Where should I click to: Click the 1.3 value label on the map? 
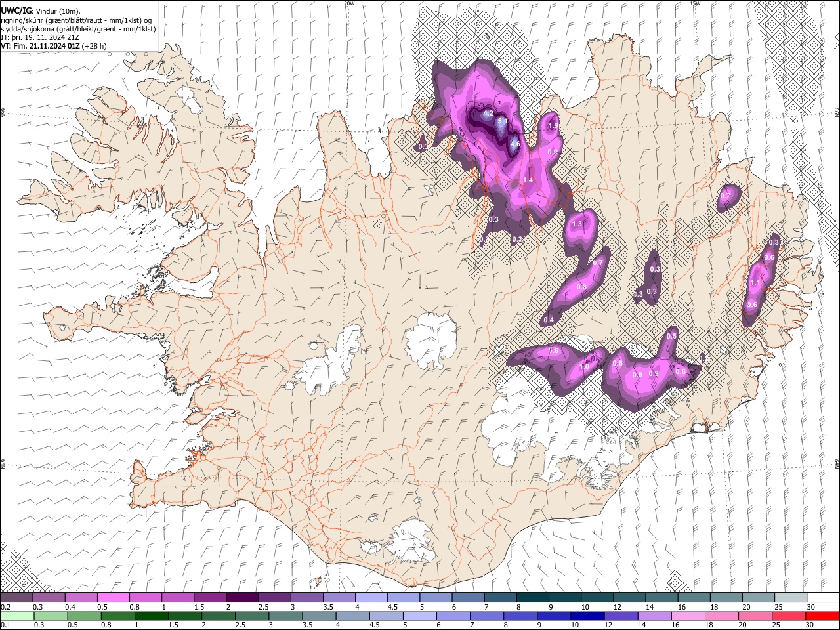(577, 224)
